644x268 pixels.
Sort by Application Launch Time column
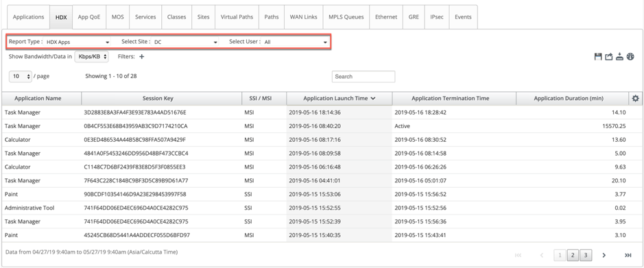coord(339,99)
